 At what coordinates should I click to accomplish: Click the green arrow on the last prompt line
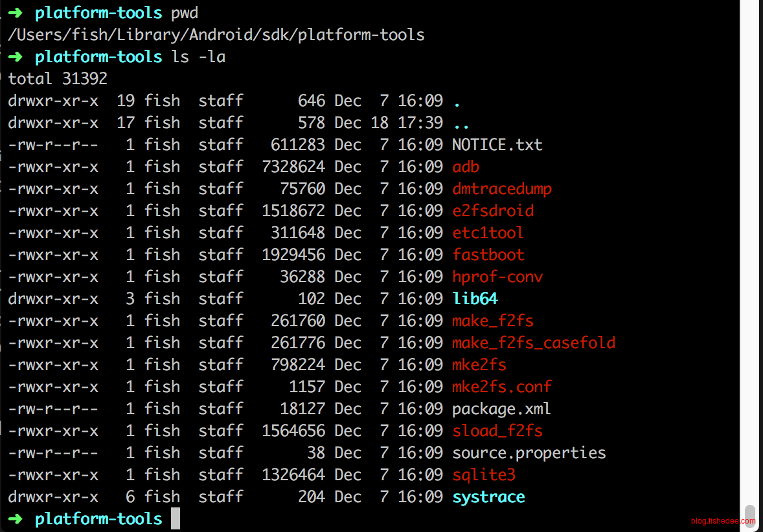coord(16,519)
